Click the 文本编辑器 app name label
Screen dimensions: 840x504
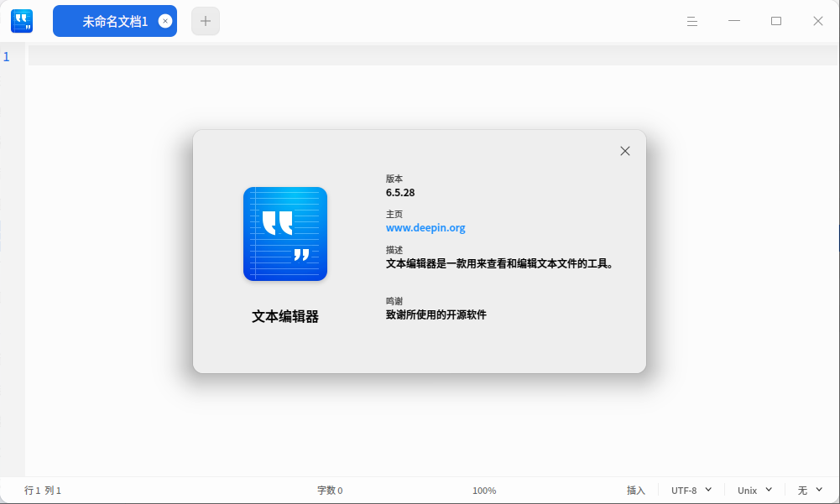(285, 316)
